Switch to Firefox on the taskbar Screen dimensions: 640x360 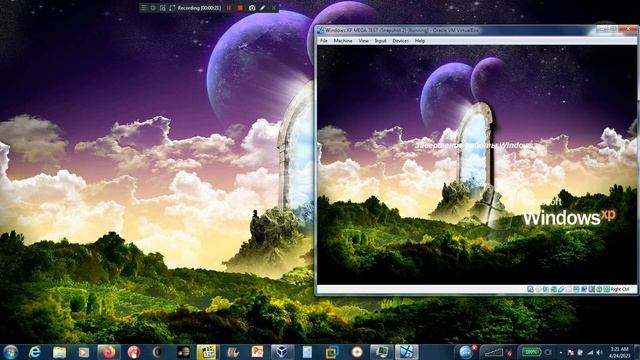(x=109, y=352)
